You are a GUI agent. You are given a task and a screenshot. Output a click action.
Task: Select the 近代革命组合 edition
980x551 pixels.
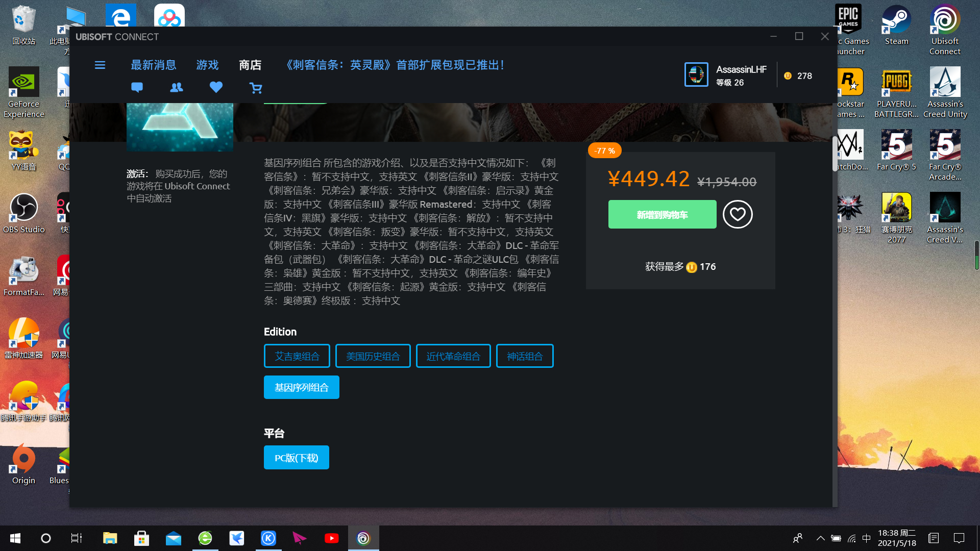pyautogui.click(x=453, y=356)
